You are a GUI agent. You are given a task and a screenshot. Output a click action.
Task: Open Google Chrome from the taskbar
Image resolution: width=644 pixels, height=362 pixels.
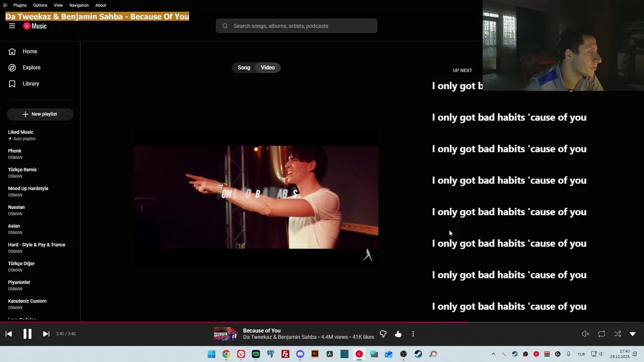tap(226, 354)
